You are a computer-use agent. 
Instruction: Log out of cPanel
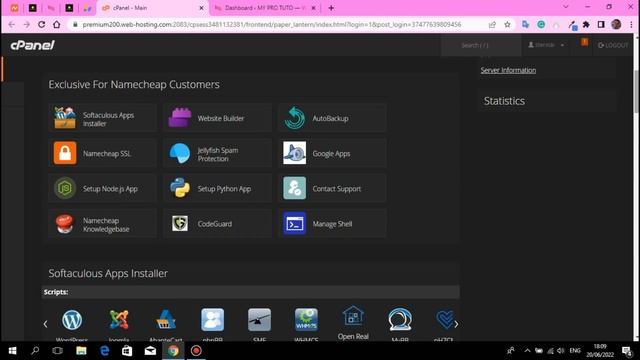point(613,45)
